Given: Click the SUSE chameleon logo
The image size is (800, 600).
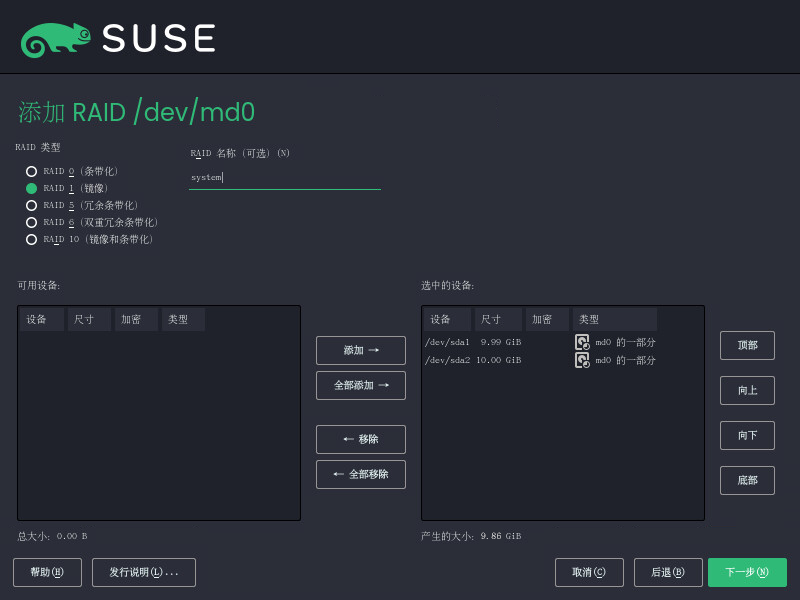Looking at the screenshot, I should (56, 38).
